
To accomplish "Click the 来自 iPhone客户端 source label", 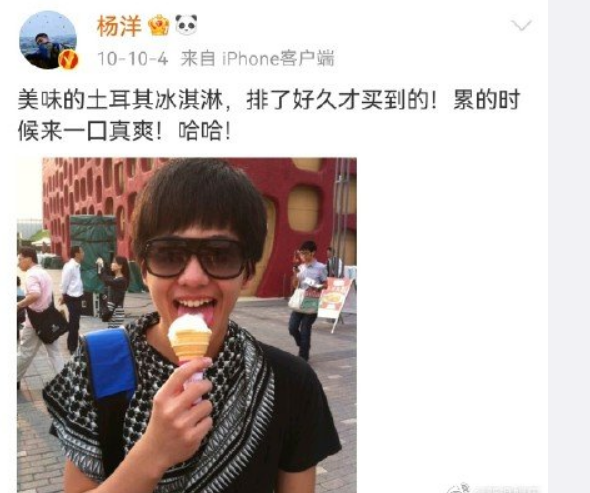I will (x=257, y=59).
